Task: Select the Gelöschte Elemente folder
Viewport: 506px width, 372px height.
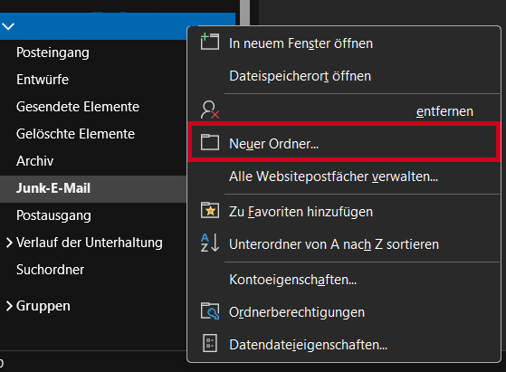Action: [75, 134]
